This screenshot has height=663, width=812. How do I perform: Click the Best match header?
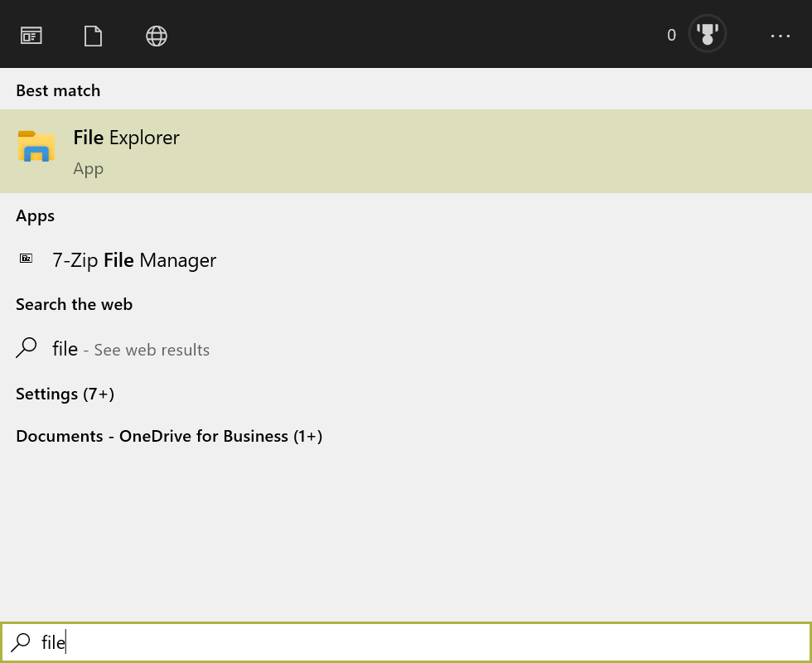pos(58,90)
